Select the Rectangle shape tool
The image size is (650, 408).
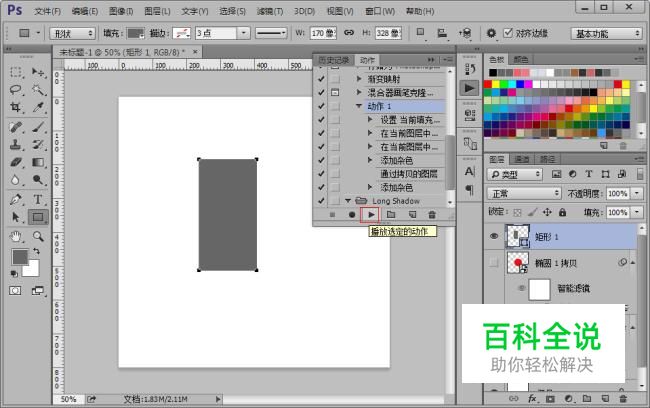click(38, 217)
